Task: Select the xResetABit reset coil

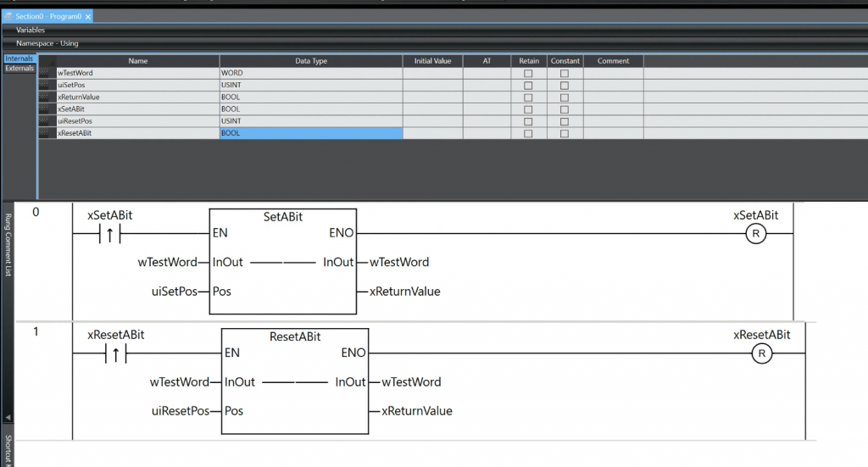Action: pyautogui.click(x=761, y=353)
